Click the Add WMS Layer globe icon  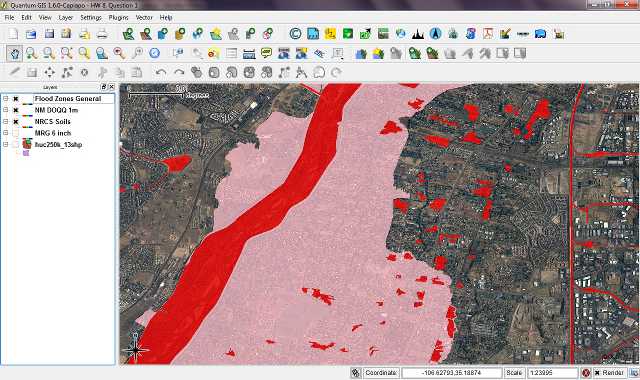[198, 34]
